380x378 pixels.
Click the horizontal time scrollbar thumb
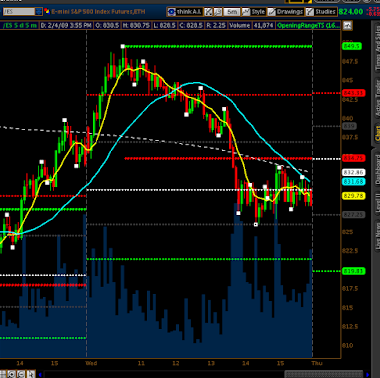pyautogui.click(x=323, y=374)
